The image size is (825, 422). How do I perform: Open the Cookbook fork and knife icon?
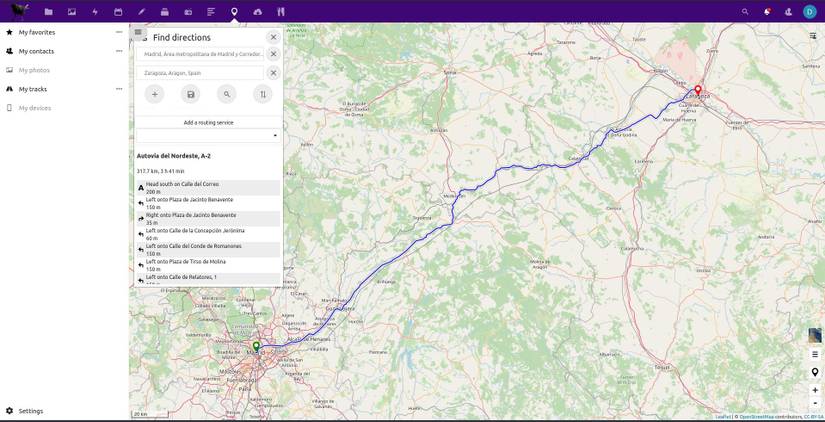click(281, 12)
